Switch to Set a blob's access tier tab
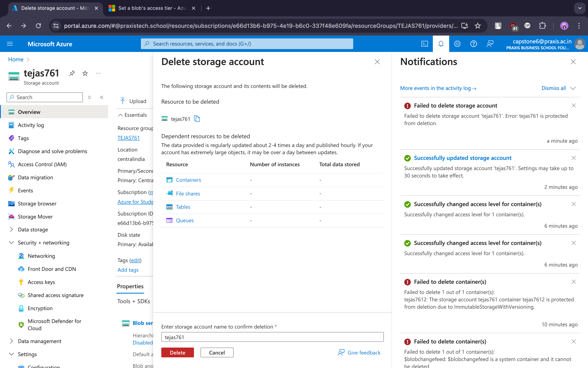Screen dimensions: 588x368 (x=152, y=8)
